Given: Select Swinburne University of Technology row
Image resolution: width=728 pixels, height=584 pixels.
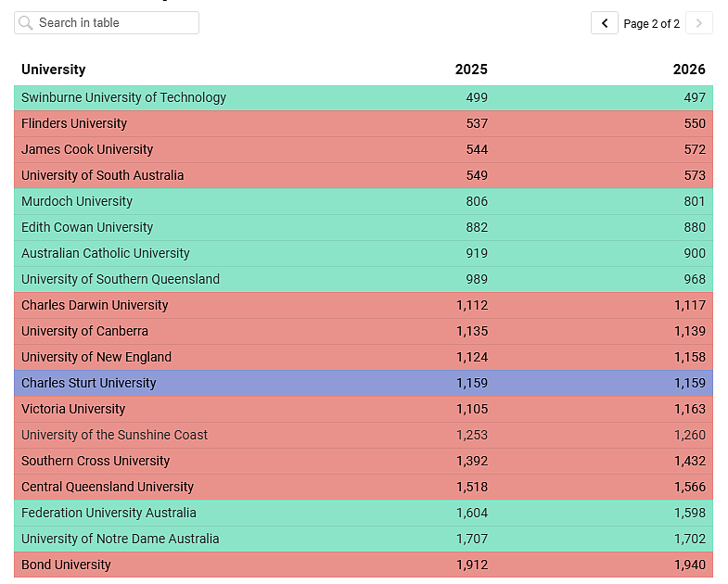Looking at the screenshot, I should click(x=364, y=97).
